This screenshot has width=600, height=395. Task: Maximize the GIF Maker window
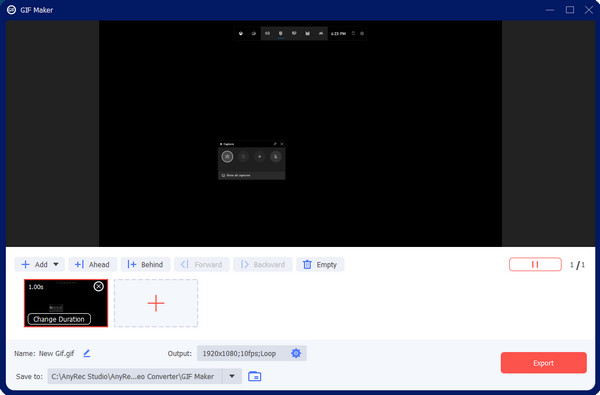pos(570,10)
